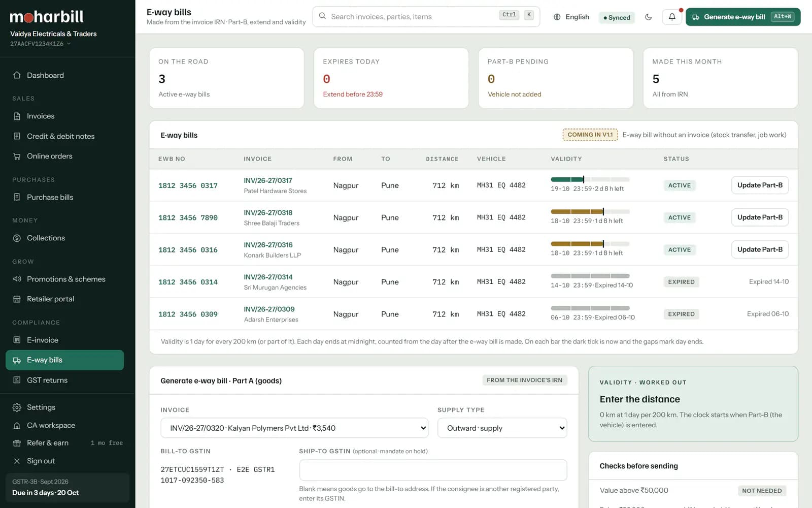Viewport: 812px width, 508px height.
Task: Open notifications bell
Action: point(672,17)
